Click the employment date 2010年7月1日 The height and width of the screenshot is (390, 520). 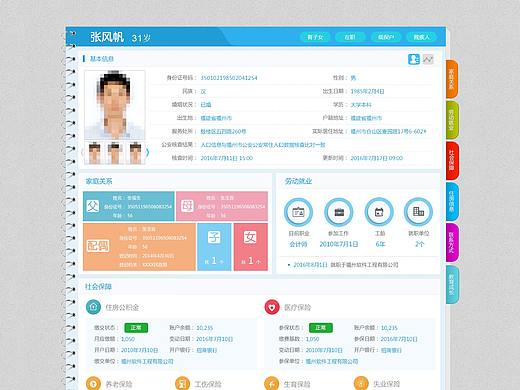click(339, 244)
